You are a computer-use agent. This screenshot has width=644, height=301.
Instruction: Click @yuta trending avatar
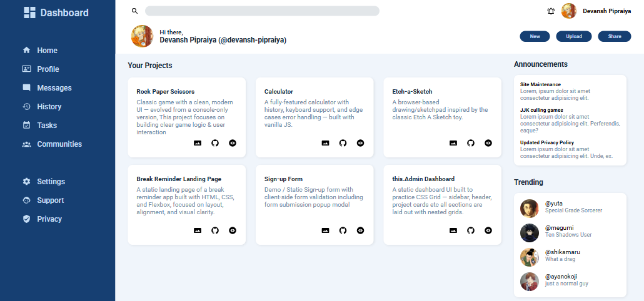[x=530, y=209]
